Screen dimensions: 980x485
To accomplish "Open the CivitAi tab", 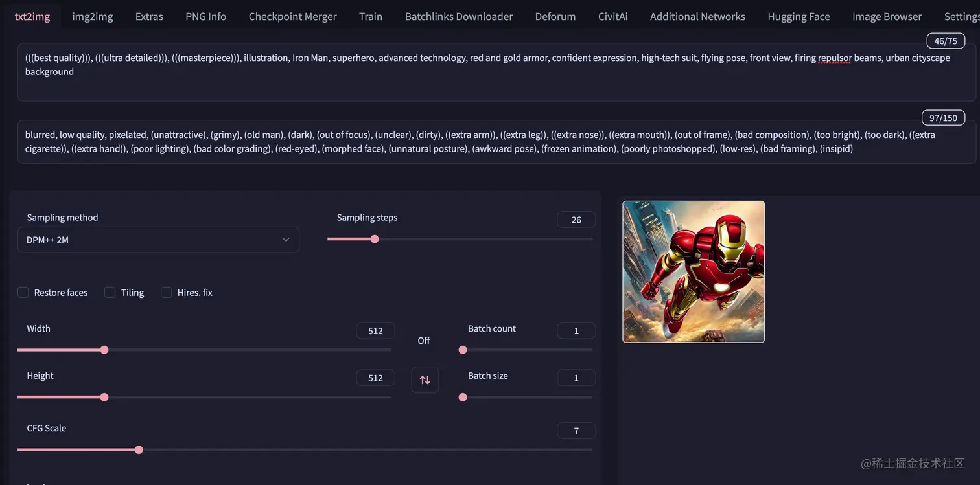I will [613, 16].
